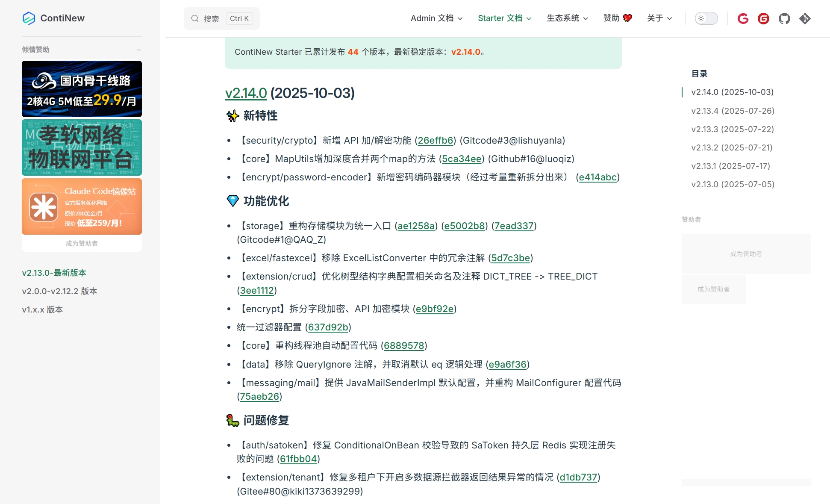Open the Gitee repository icon
Screen dimensions: 830x504
tap(763, 18)
